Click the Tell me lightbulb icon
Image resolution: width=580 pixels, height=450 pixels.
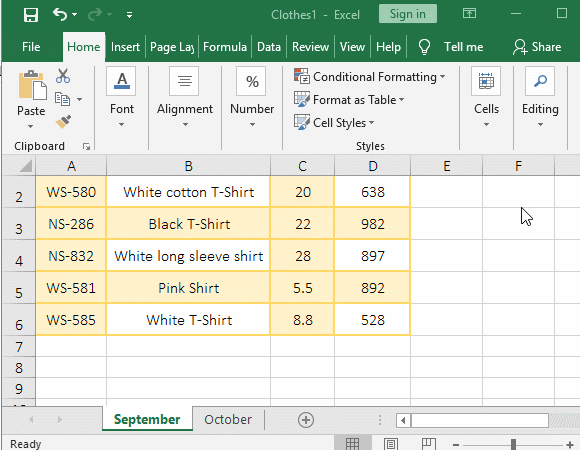(424, 47)
